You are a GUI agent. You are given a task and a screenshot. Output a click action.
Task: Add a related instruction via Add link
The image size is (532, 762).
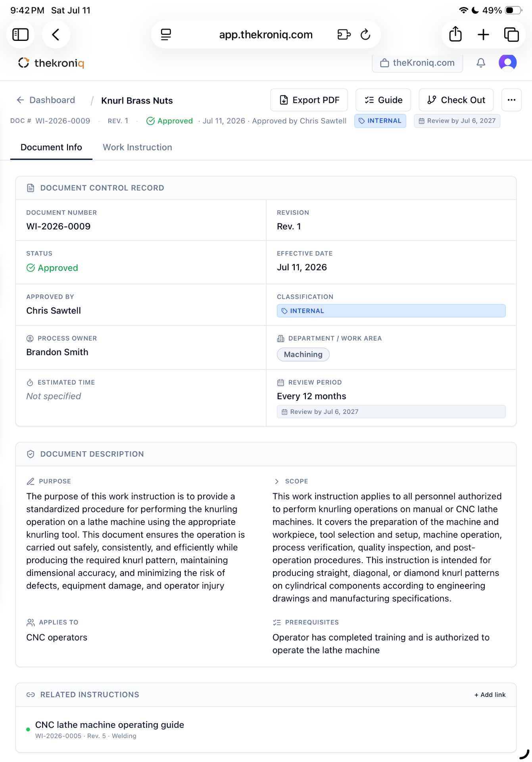click(x=490, y=695)
